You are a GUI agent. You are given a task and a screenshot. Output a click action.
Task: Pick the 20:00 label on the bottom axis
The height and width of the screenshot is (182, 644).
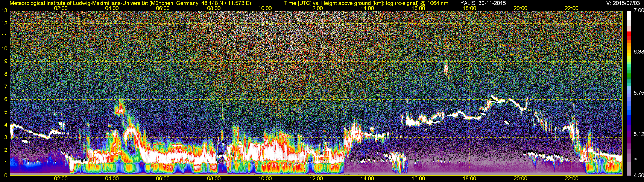click(521, 179)
